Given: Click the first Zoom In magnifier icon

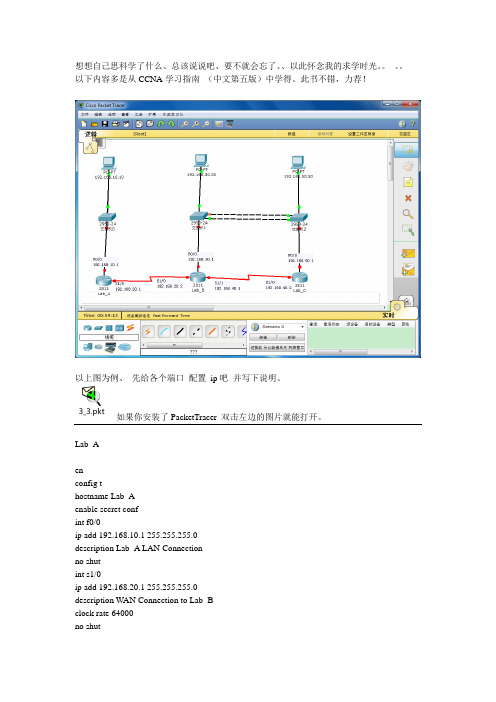Looking at the screenshot, I should pos(184,124).
